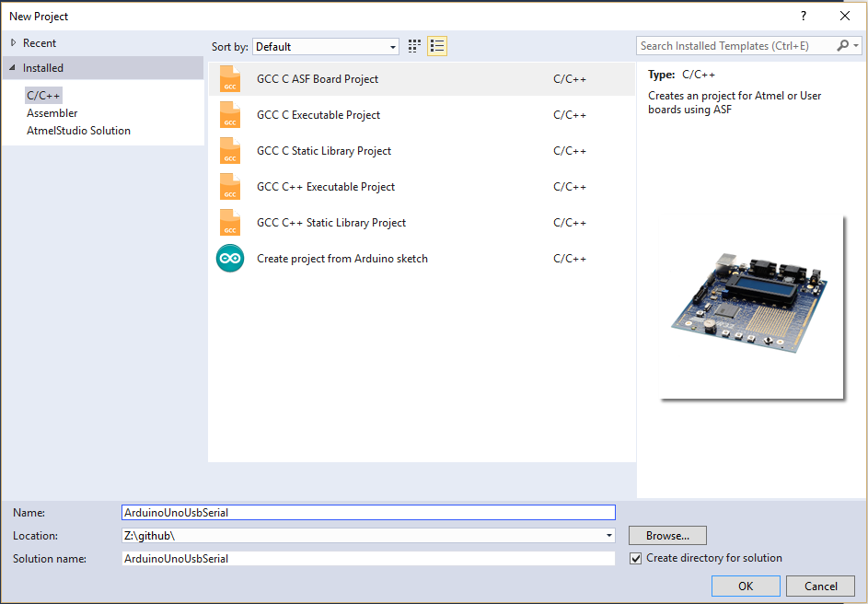868x604 pixels.
Task: Select the Assembler template category
Action: point(52,113)
